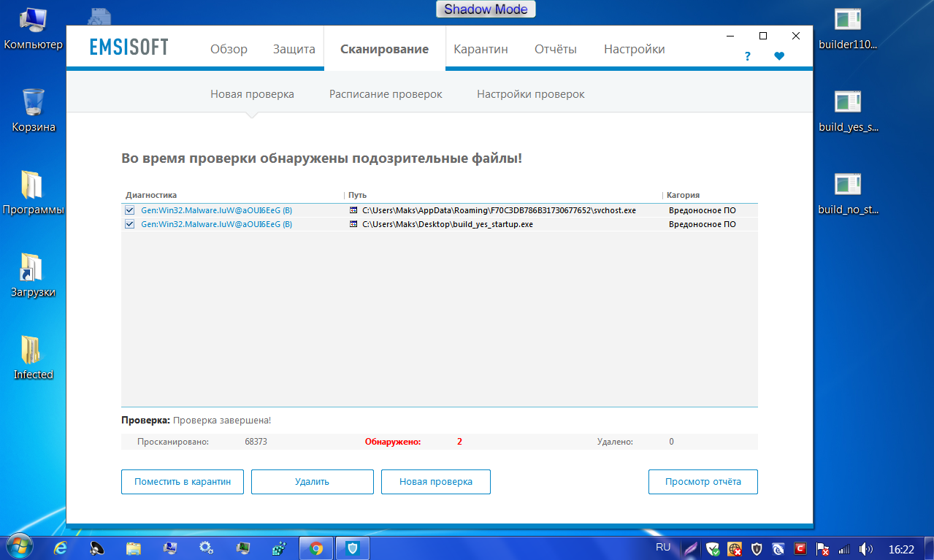This screenshot has height=560, width=934.
Task: Uncheck the svchost.exe detection checkbox
Action: click(x=129, y=210)
